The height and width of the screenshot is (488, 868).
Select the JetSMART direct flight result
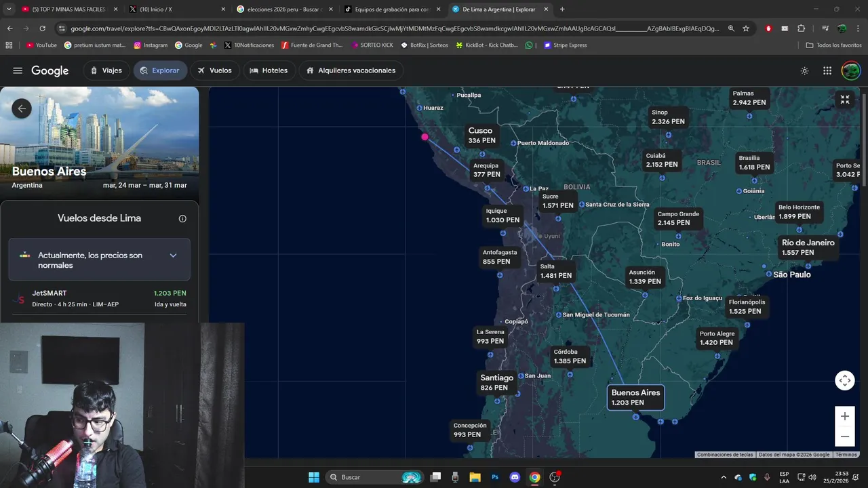click(x=100, y=298)
